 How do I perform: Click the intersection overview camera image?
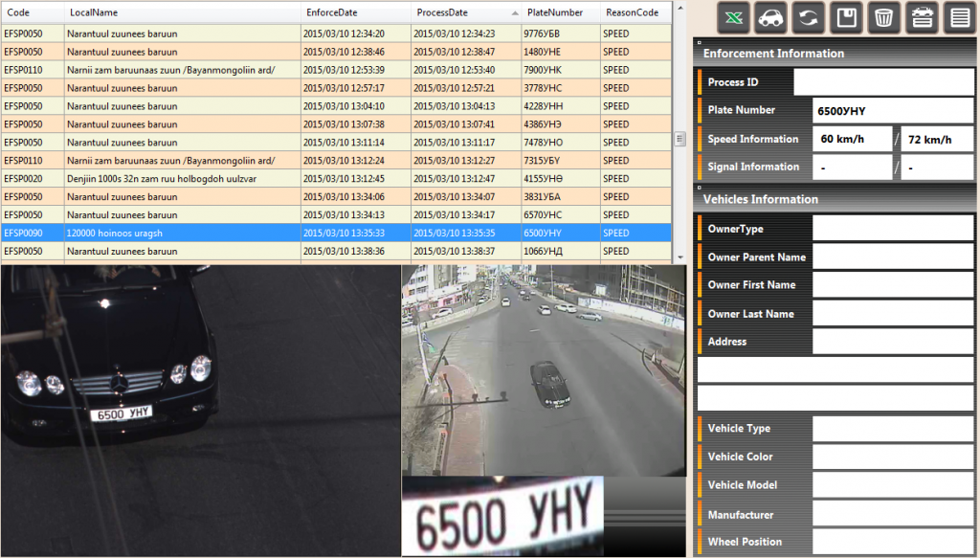(x=544, y=369)
